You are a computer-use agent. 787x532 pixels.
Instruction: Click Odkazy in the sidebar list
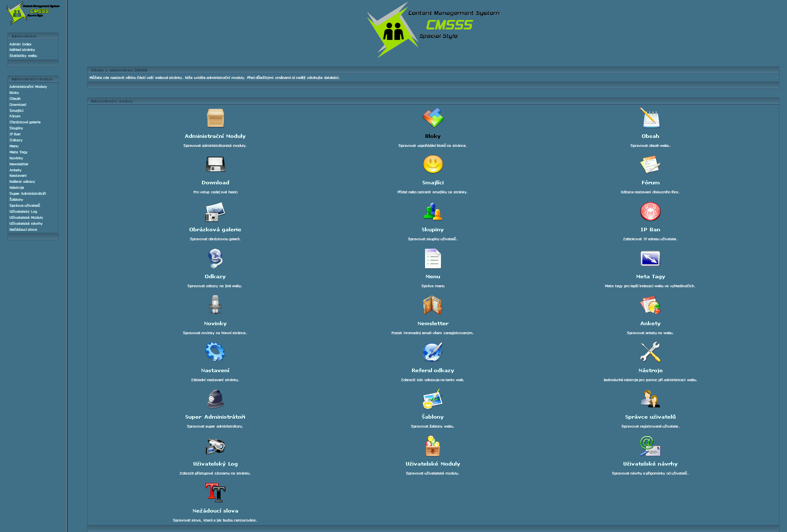[16, 140]
